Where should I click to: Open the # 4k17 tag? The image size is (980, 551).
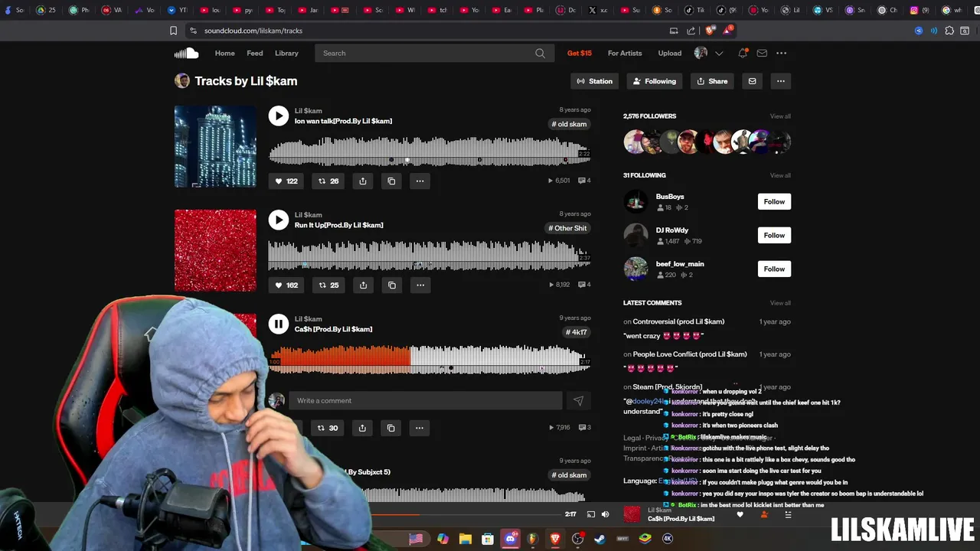(577, 332)
